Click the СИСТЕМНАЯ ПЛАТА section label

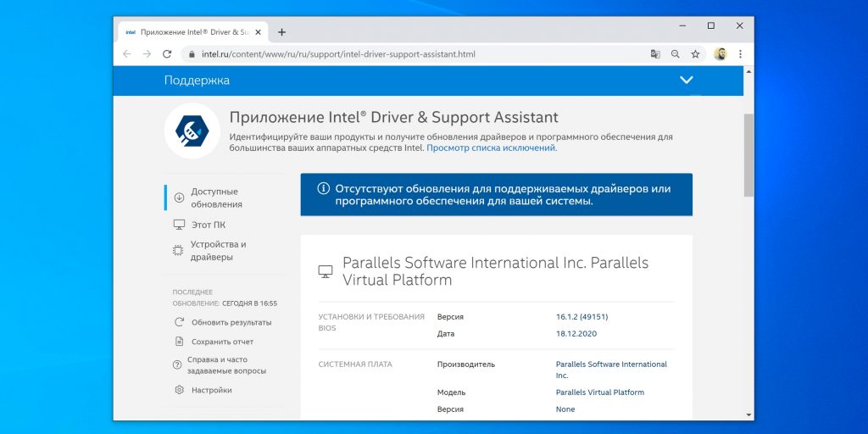click(355, 364)
